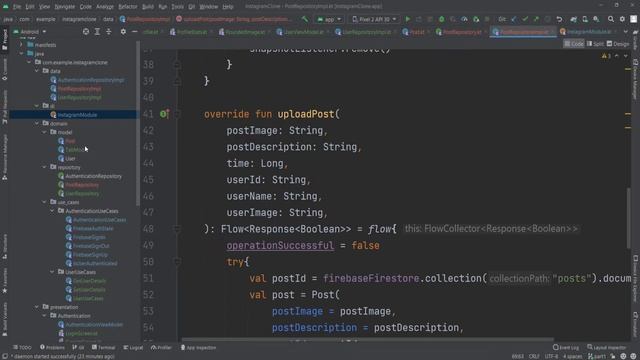Open the TODO tool window

22,347
